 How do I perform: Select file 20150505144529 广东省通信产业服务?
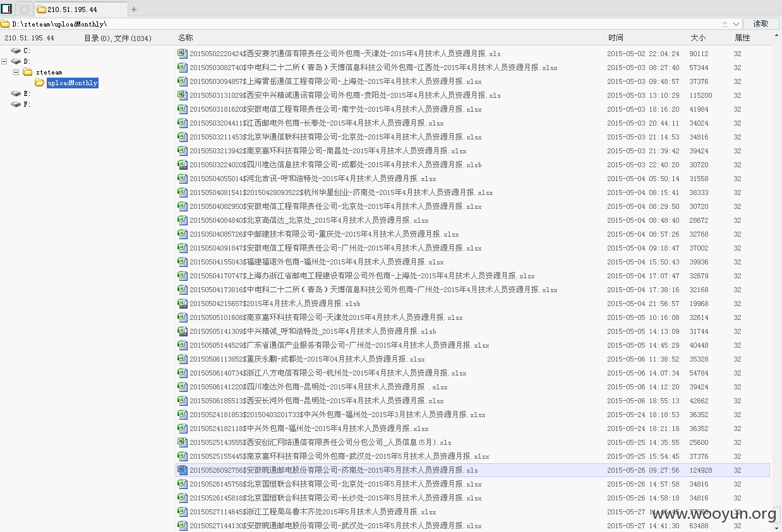click(339, 345)
